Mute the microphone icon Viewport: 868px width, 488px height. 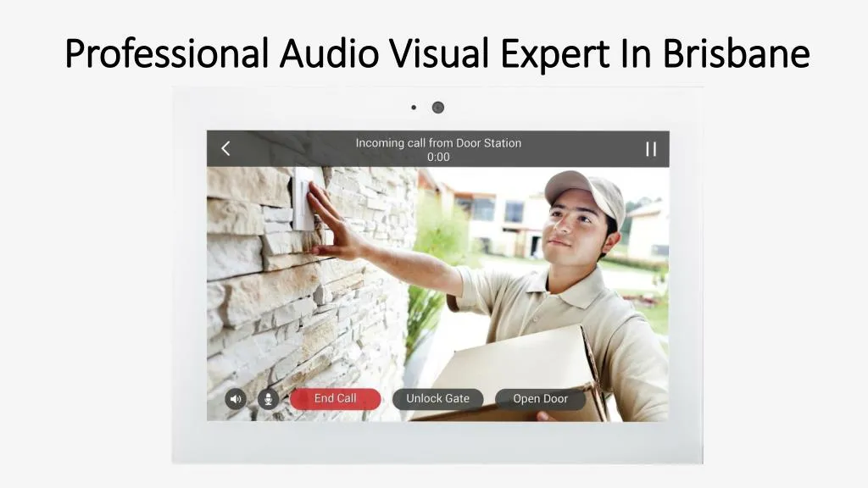click(x=269, y=399)
